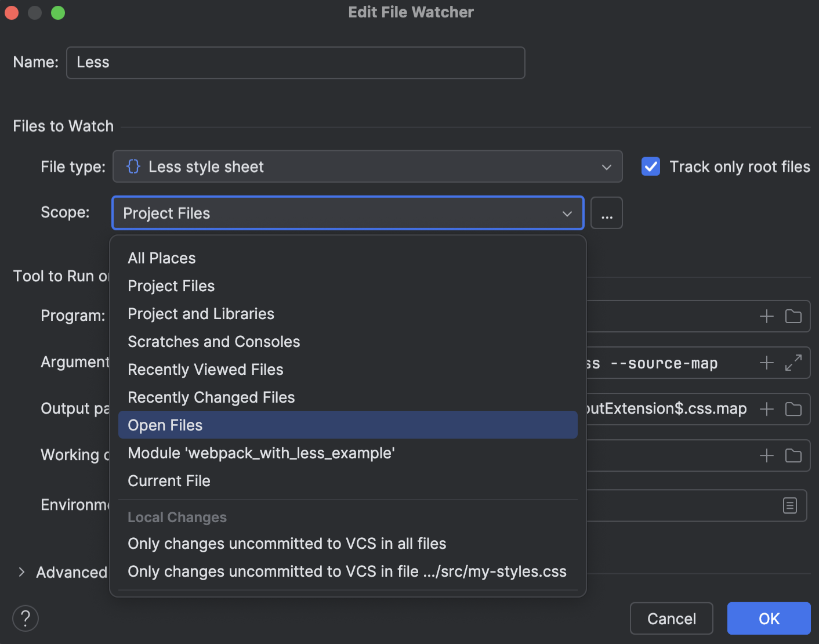The image size is (819, 644).
Task: Click the plus icon next to Working directory
Action: pos(766,455)
